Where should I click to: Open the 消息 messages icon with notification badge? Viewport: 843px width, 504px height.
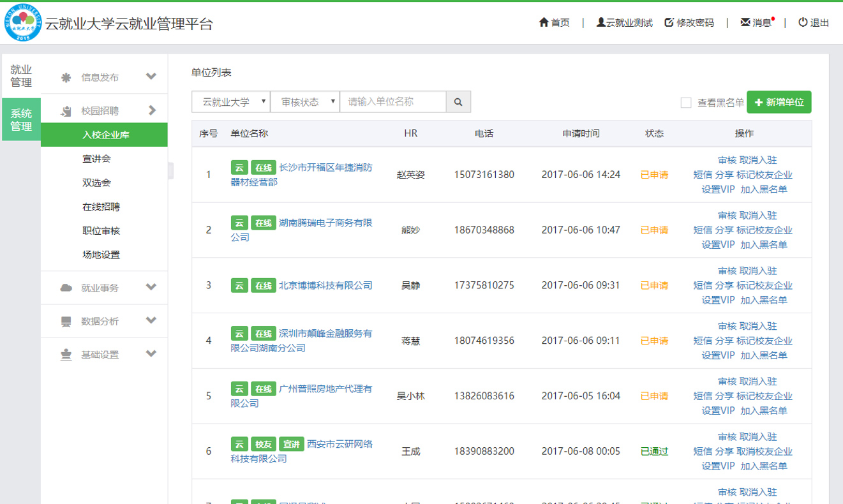744,22
